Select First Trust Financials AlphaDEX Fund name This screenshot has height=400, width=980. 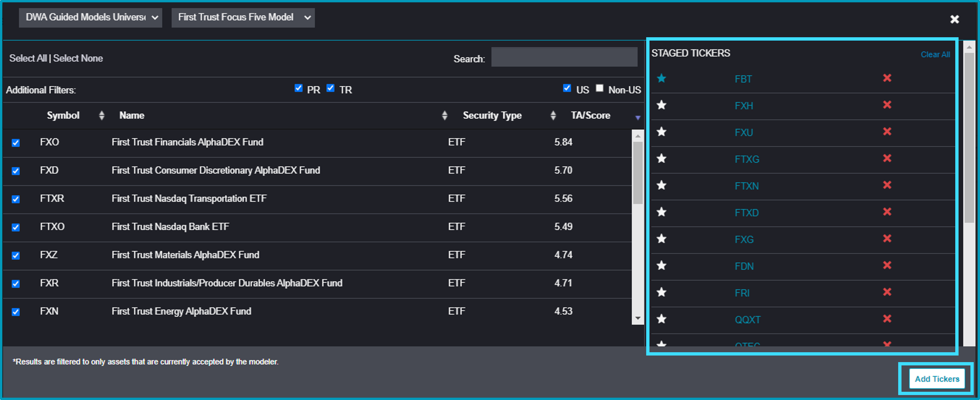[x=188, y=142]
